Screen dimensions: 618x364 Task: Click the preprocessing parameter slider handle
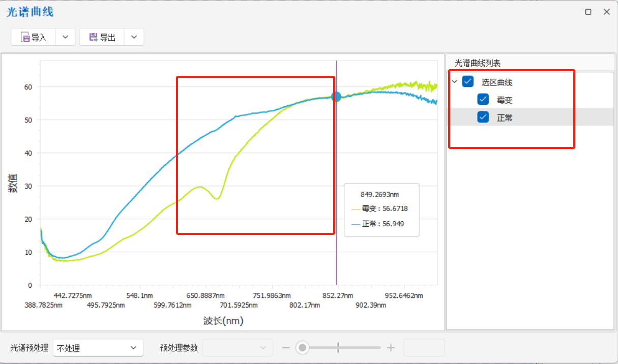click(x=303, y=348)
